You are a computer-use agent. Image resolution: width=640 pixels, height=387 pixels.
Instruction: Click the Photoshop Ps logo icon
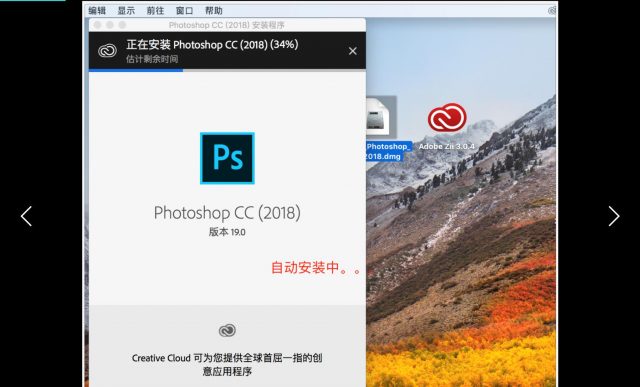coord(227,158)
